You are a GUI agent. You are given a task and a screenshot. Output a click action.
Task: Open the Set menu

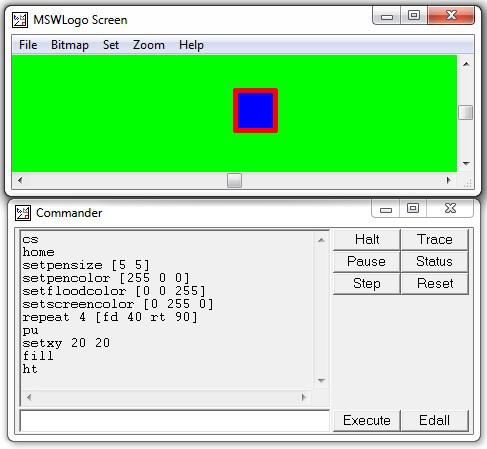pos(111,45)
